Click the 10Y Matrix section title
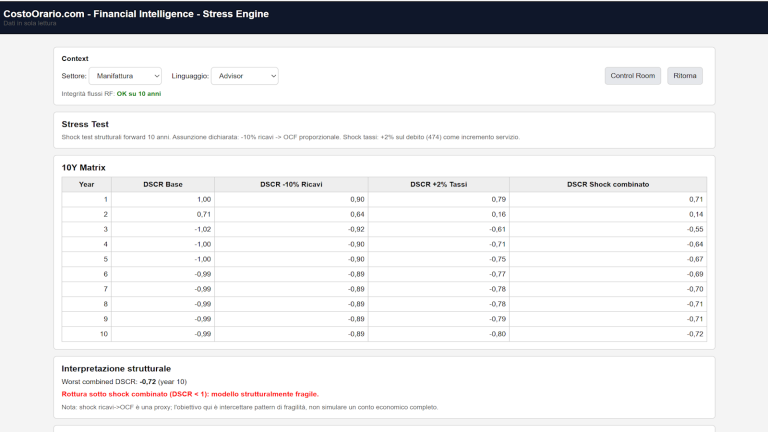Screen dimensions: 768x432 (84, 167)
